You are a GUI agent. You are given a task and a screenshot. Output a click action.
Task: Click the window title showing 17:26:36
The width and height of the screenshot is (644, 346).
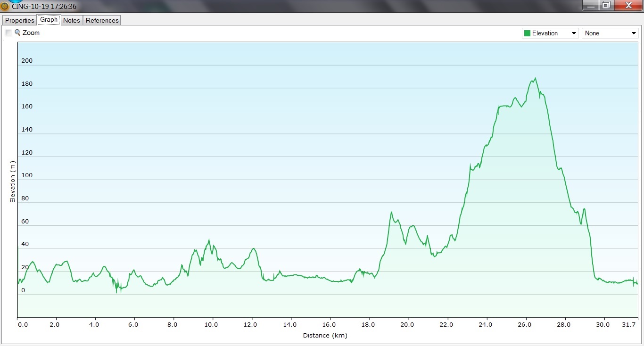point(44,7)
